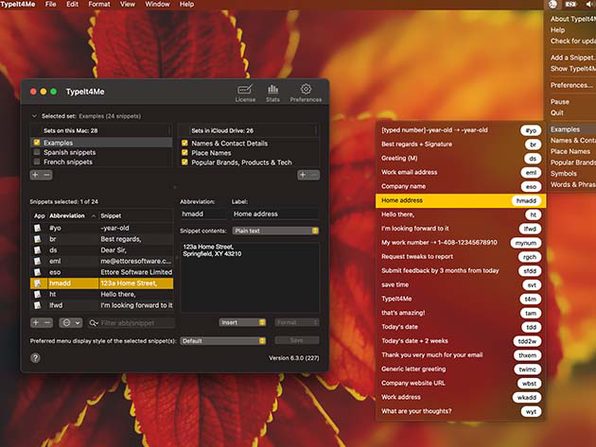Click the app icon in the #yo row
The height and width of the screenshot is (447, 596).
click(37, 228)
